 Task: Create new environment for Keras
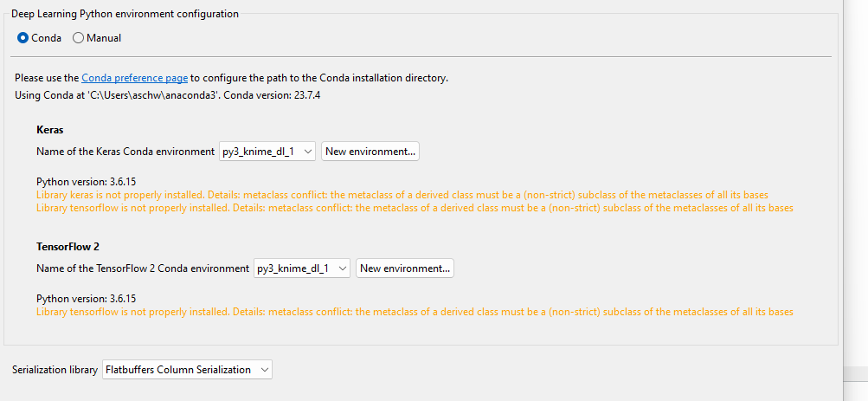[370, 152]
